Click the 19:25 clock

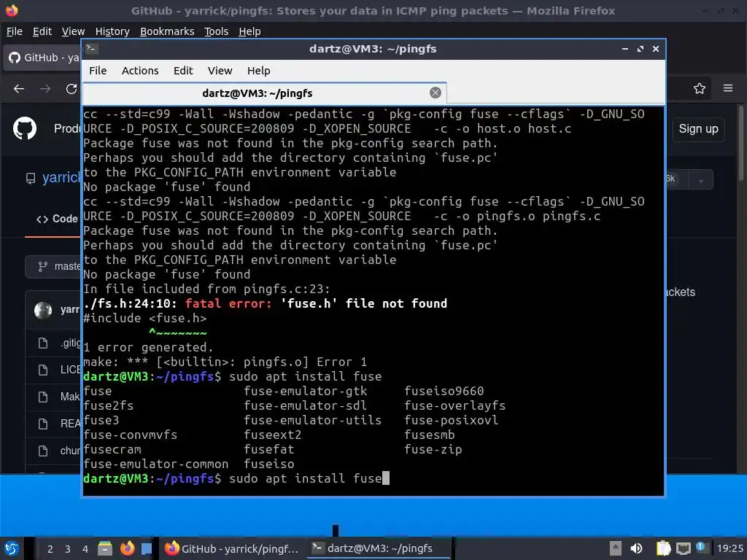tap(729, 548)
